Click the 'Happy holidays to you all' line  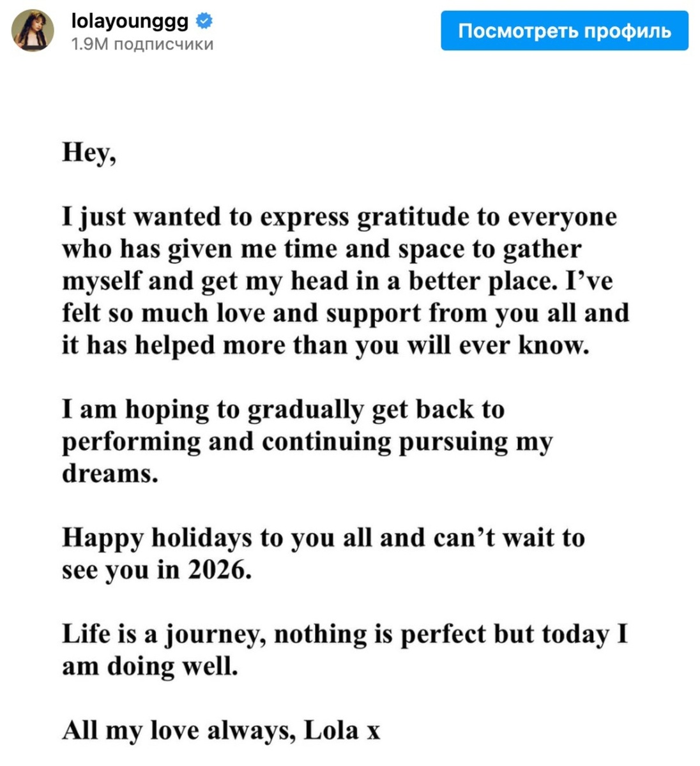pos(323,538)
